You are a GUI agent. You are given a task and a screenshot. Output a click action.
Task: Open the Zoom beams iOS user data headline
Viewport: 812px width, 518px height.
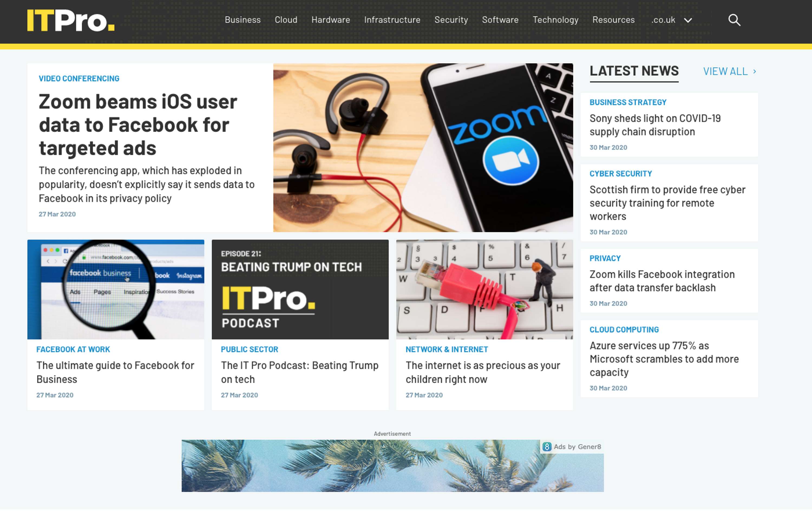(x=138, y=124)
